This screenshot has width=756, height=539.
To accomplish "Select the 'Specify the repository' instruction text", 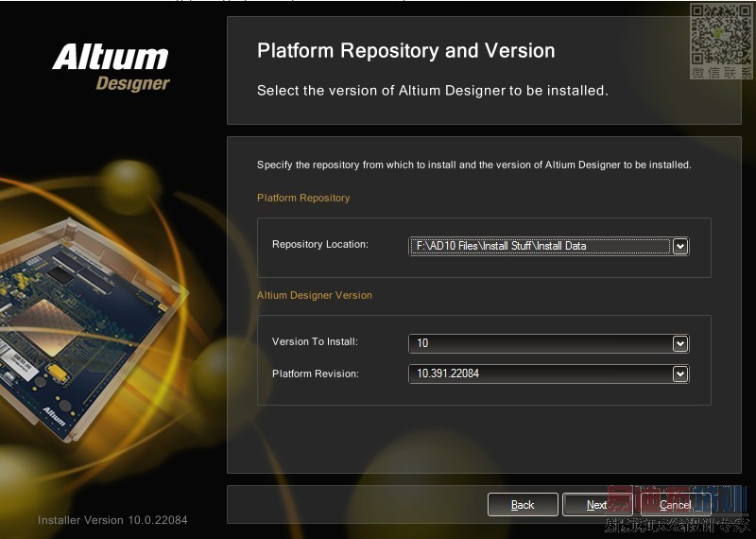I will coord(474,165).
